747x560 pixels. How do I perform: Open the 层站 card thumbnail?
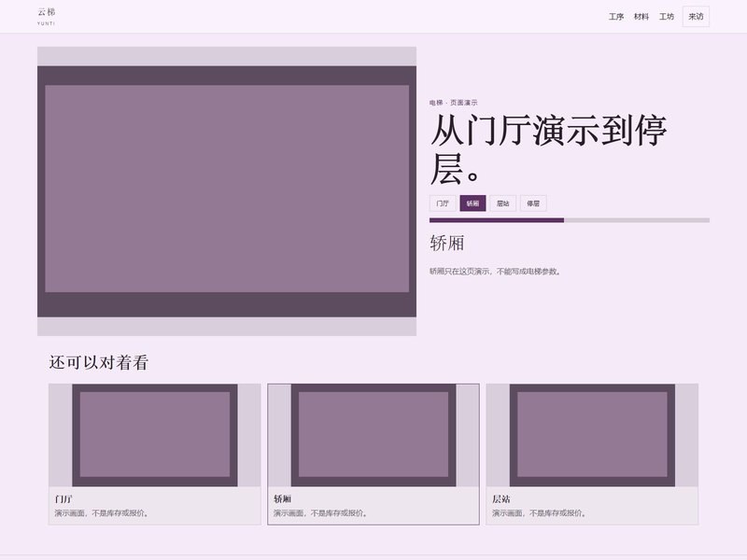pos(592,435)
